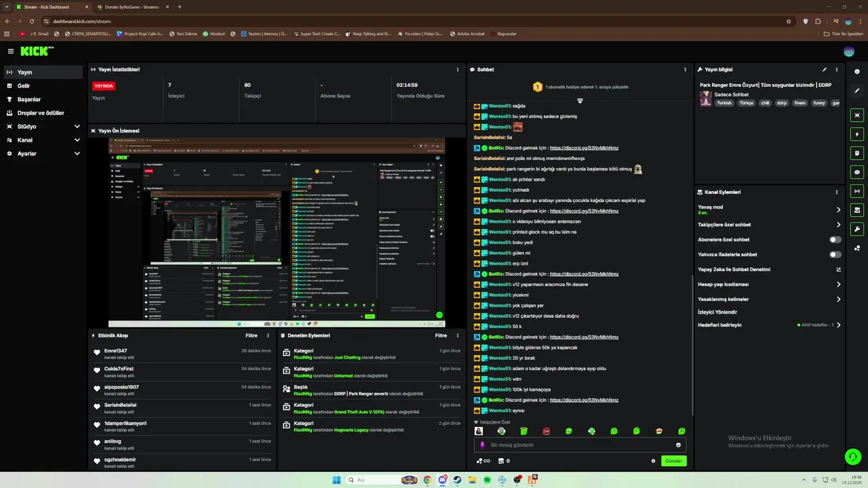Go to Droplar ve ödüller in the sidebar
This screenshot has width=868, height=488.
43,113
